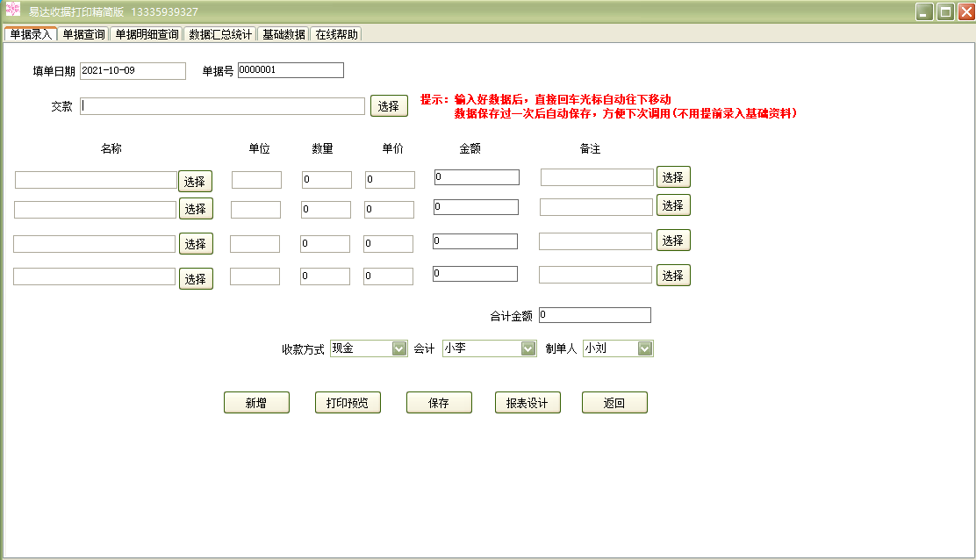Click the 新增 button
Screen dimensions: 976x560
coord(256,403)
